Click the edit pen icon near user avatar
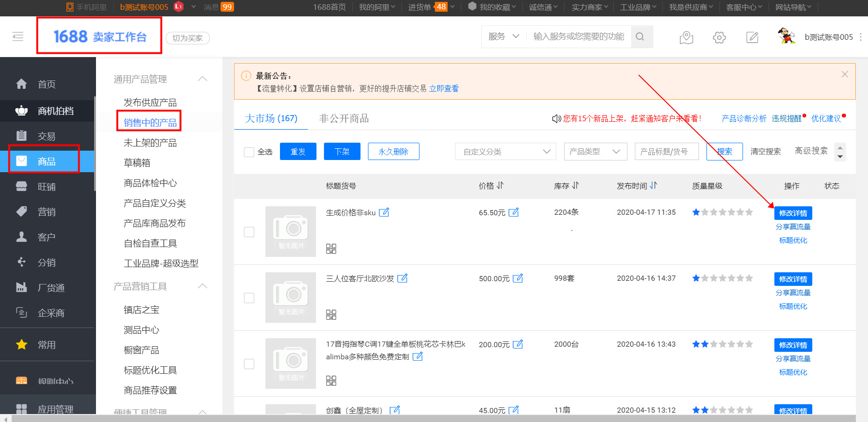The image size is (868, 422). click(x=752, y=37)
